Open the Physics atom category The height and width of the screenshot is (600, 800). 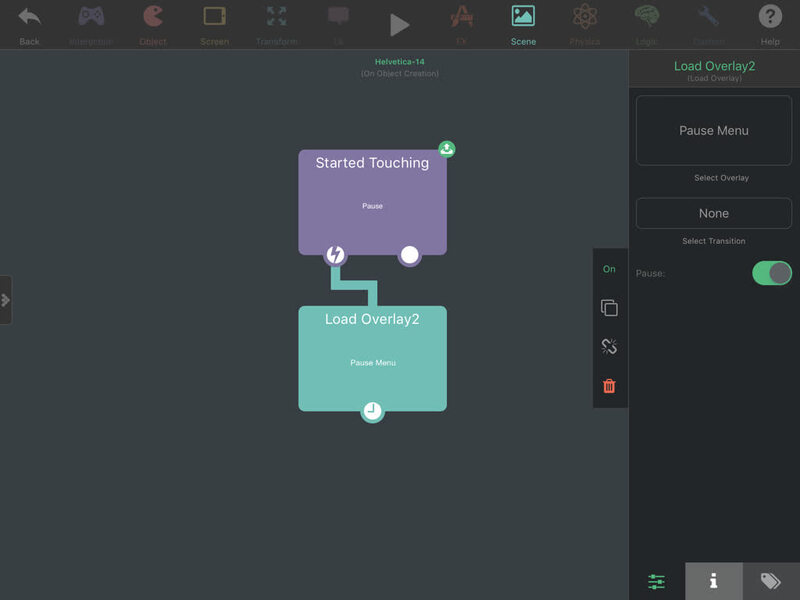click(585, 24)
